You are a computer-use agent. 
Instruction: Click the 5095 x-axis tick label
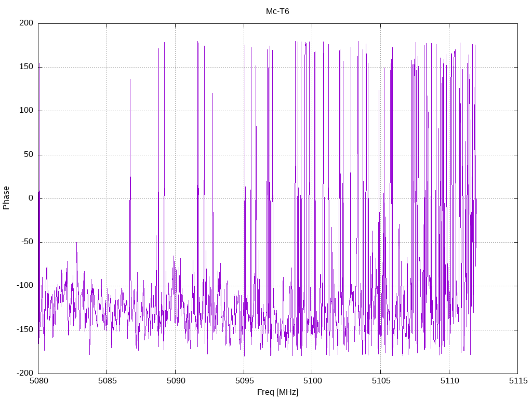tap(244, 381)
